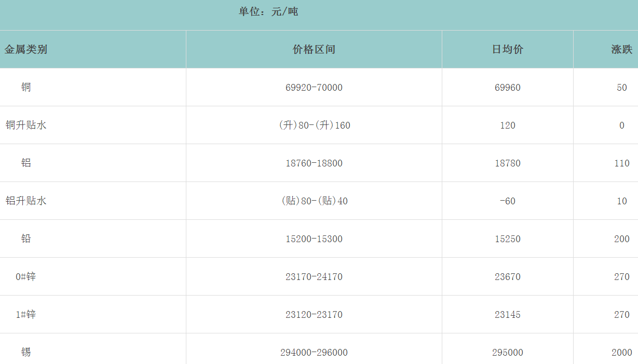Click the 铝升贴水 row label
The width and height of the screenshot is (638, 364).
tap(26, 201)
